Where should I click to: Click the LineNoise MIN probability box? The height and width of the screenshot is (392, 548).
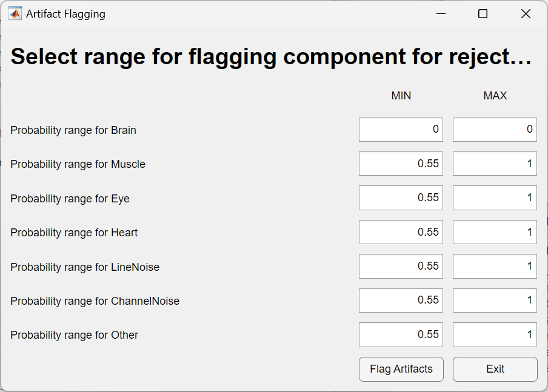click(x=401, y=266)
